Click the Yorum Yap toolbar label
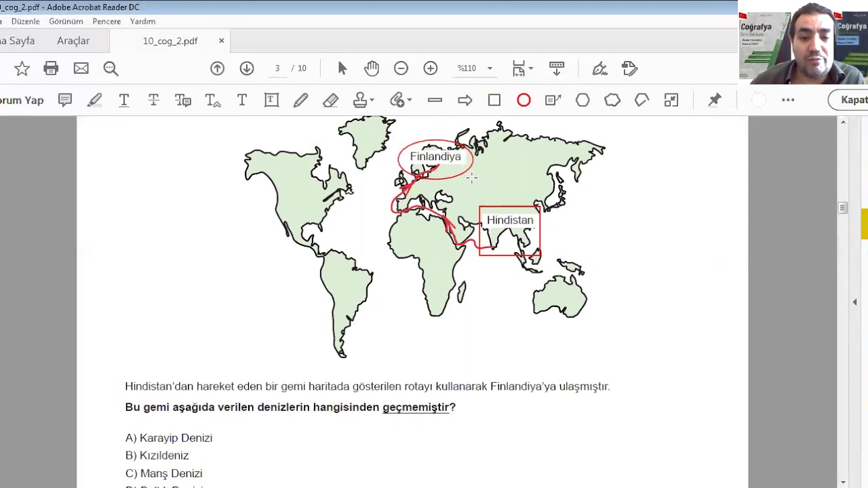Screen dimensions: 868x488 click(x=22, y=100)
